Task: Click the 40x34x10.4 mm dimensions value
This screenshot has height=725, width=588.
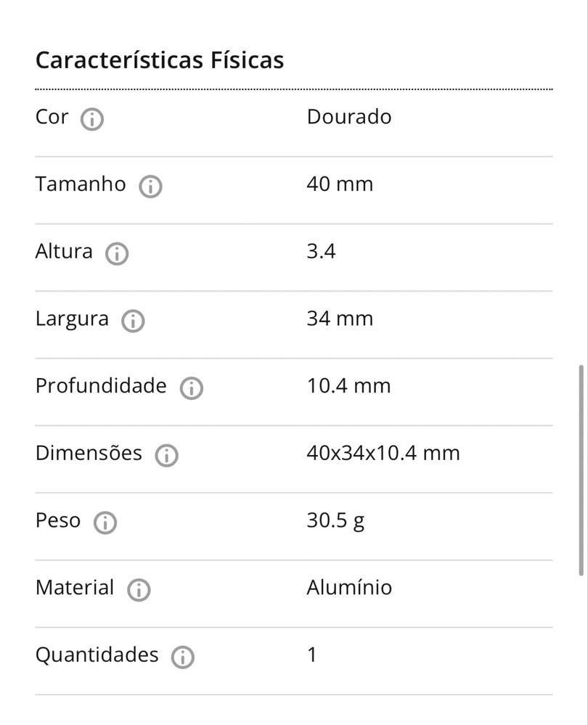Action: tap(383, 453)
